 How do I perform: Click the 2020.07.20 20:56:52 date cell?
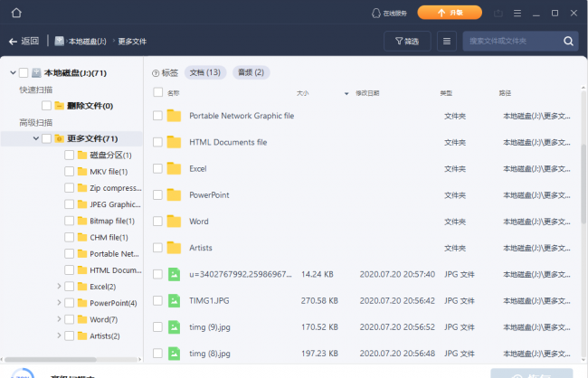(x=397, y=327)
